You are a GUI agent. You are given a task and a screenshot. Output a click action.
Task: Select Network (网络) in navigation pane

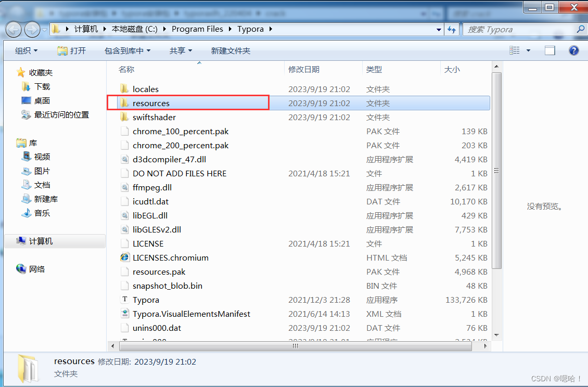(x=37, y=269)
